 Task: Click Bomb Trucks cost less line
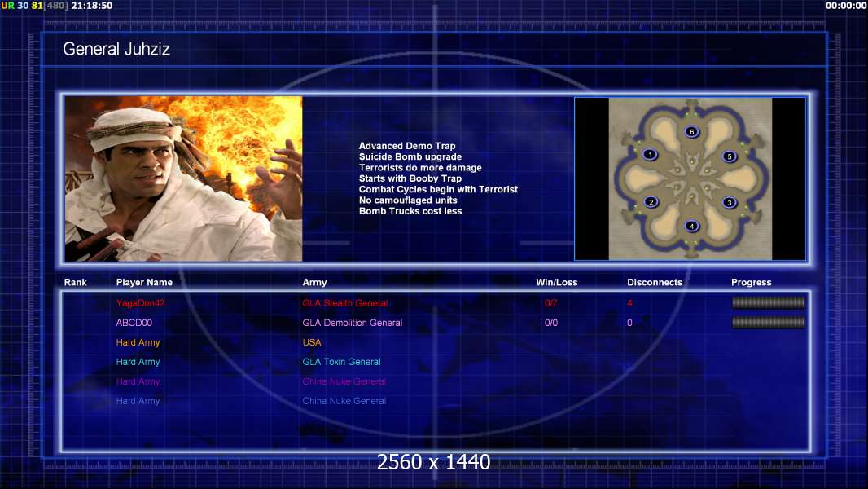(x=410, y=211)
